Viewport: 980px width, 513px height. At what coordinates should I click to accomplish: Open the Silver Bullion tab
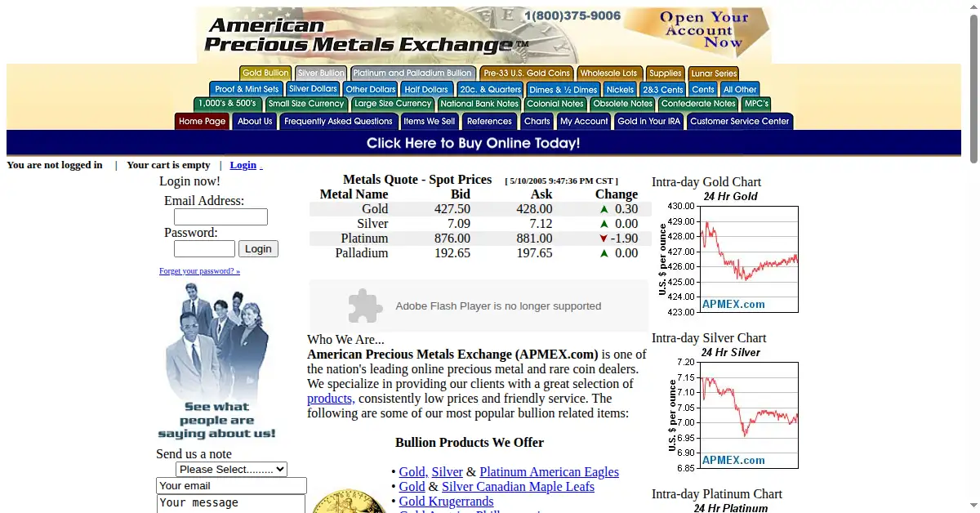[321, 74]
